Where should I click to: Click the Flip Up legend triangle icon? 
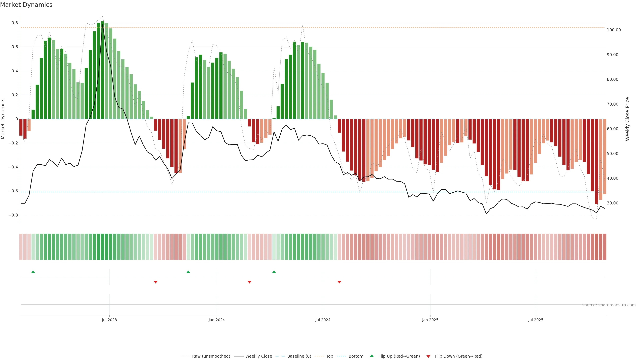[372, 356]
